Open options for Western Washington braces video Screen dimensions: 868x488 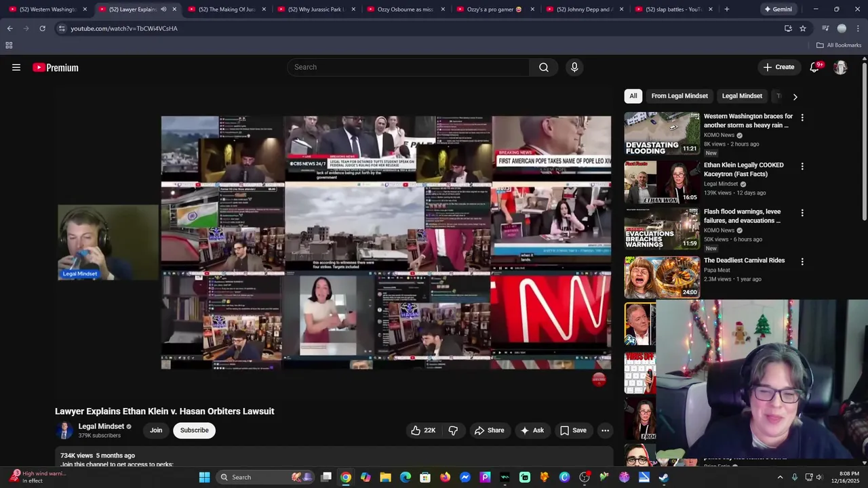coord(802,117)
